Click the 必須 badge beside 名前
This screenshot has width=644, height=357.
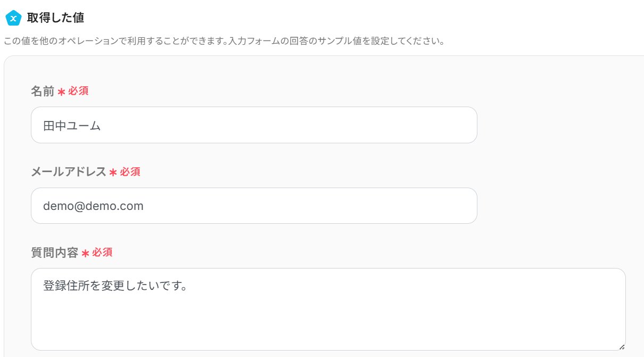[x=78, y=91]
